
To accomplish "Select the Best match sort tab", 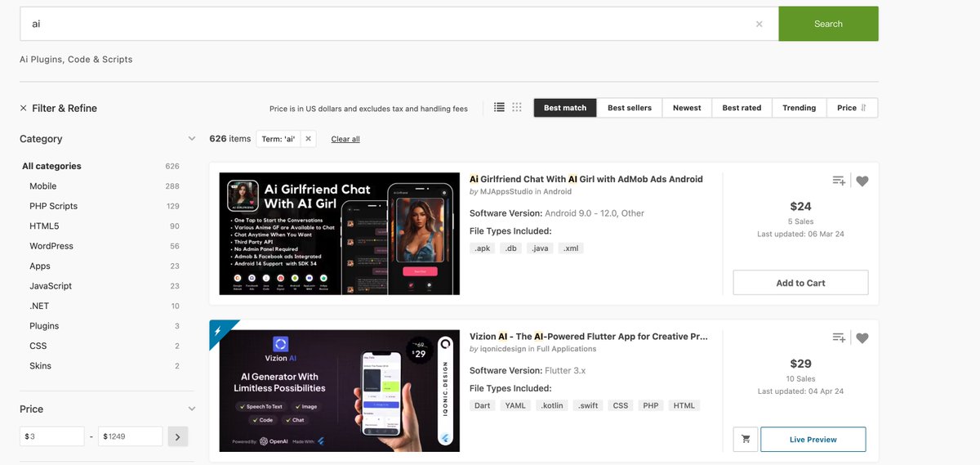I will [x=565, y=108].
